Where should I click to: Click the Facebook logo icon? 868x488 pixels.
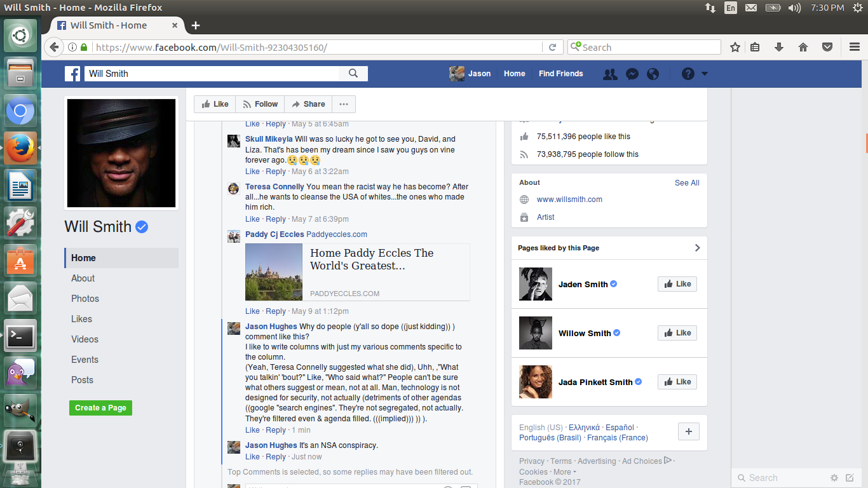coord(73,74)
